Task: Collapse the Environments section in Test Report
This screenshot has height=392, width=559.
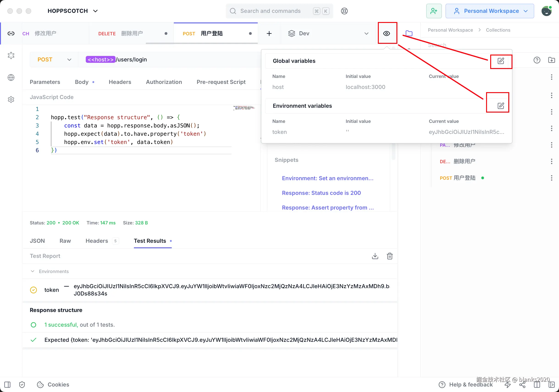Action: pyautogui.click(x=33, y=271)
